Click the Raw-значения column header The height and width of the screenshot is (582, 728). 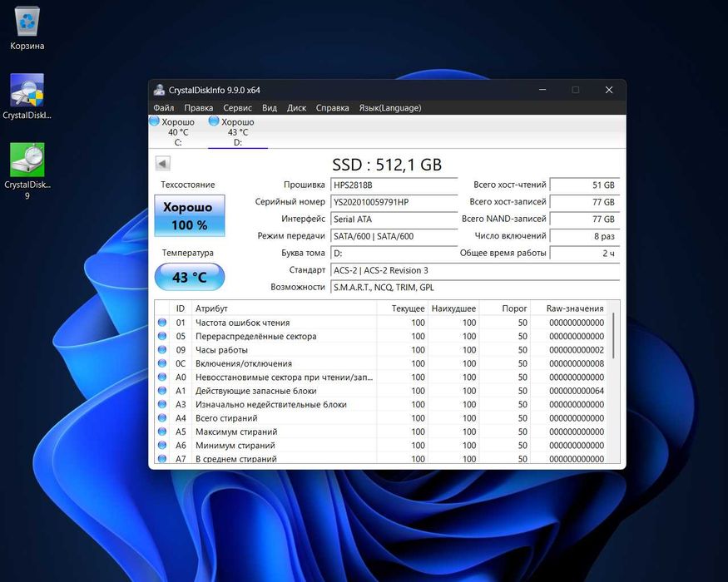569,308
